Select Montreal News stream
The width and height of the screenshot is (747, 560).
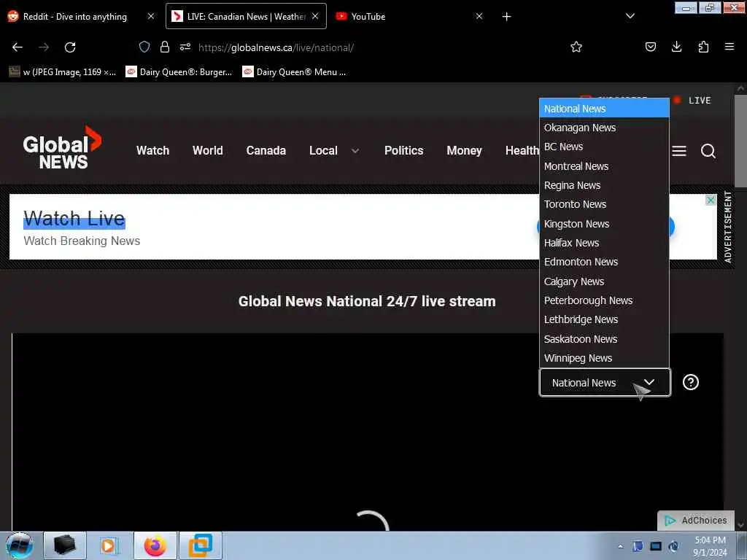(604, 166)
